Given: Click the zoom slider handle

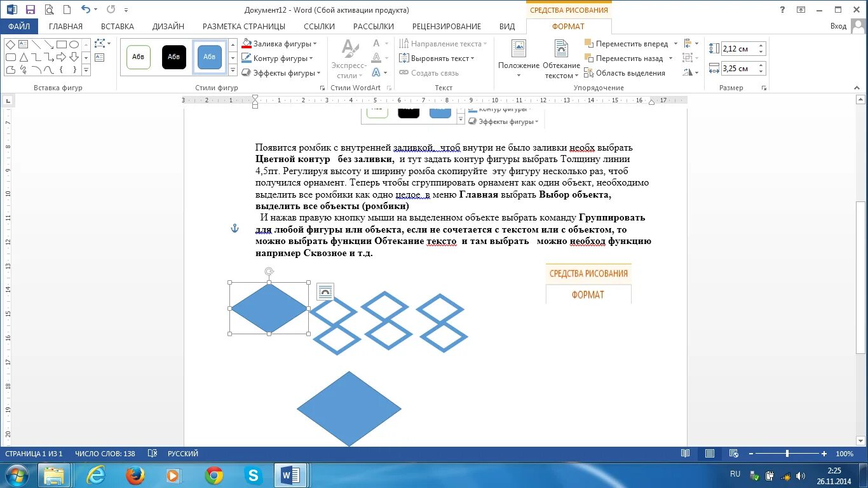Looking at the screenshot, I should click(x=787, y=454).
